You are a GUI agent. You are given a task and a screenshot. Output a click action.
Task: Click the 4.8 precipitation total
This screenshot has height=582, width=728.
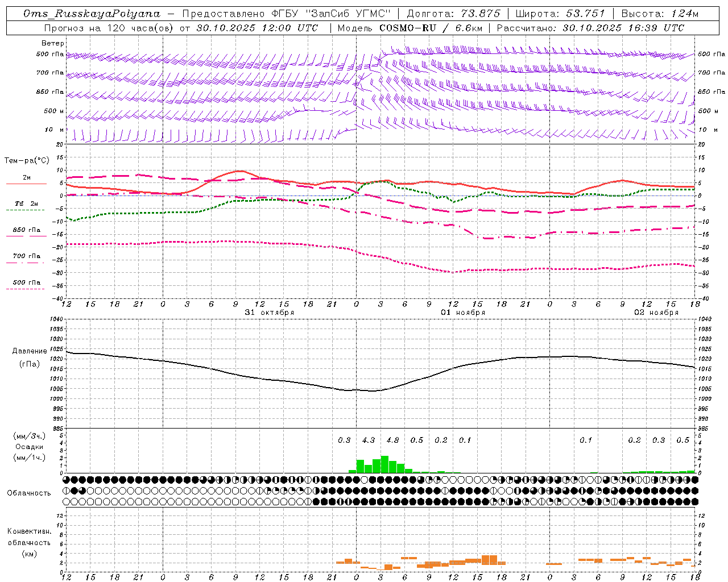(x=392, y=440)
